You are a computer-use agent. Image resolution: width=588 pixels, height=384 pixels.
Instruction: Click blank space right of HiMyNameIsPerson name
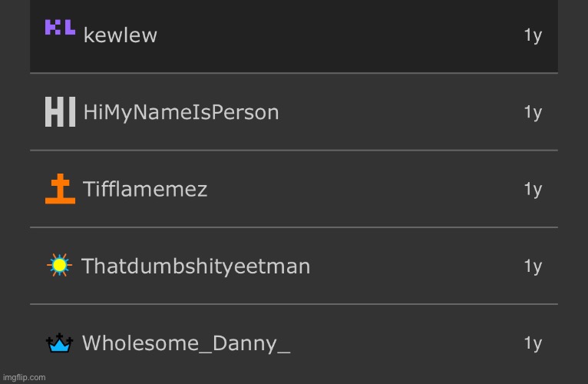click(x=399, y=113)
